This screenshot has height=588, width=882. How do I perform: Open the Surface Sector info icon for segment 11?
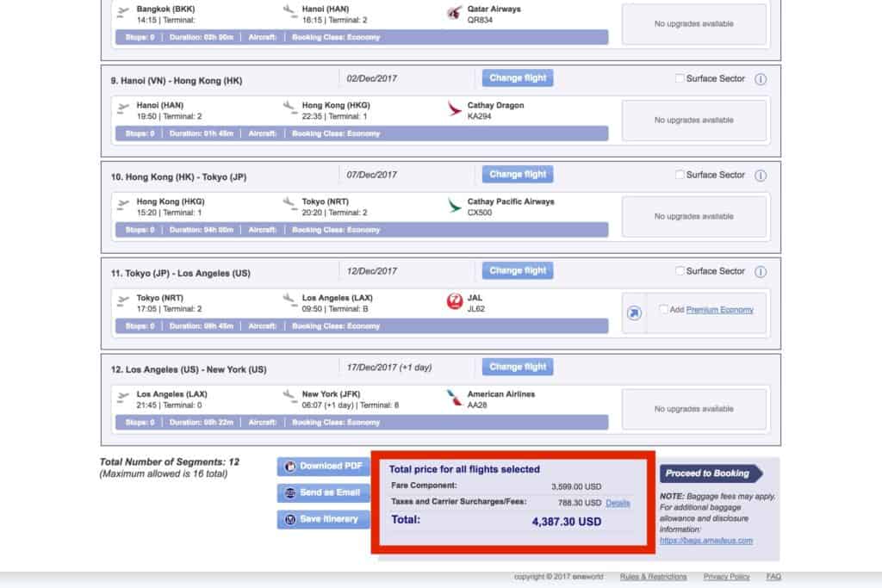tap(761, 270)
